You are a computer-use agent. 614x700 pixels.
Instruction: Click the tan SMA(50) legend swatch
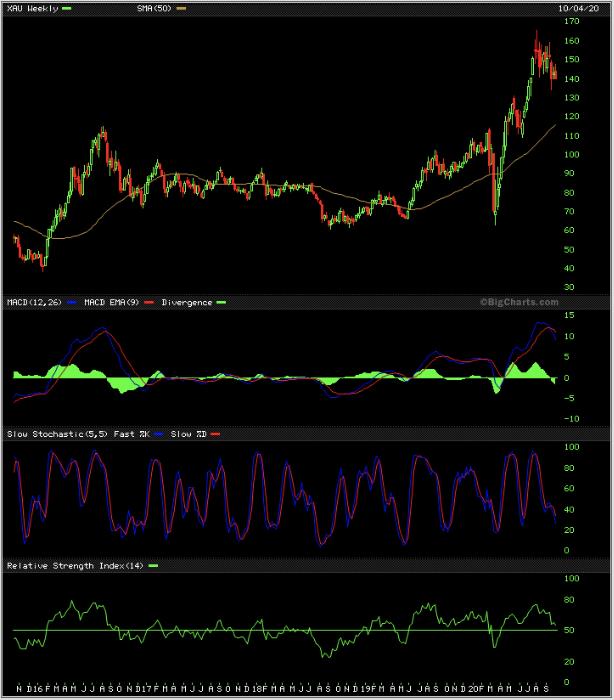(x=181, y=8)
